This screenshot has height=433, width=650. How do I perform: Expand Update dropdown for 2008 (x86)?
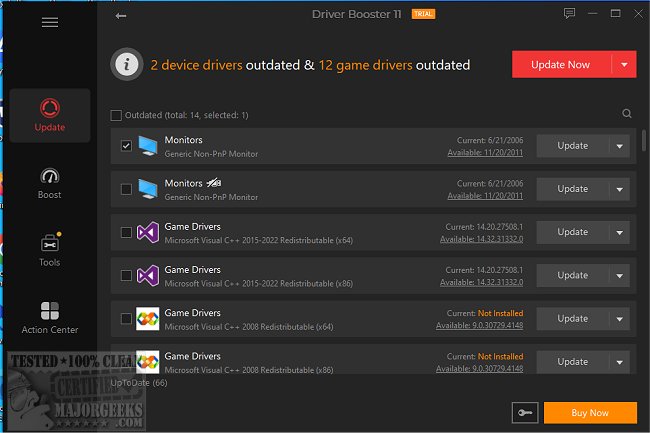620,362
